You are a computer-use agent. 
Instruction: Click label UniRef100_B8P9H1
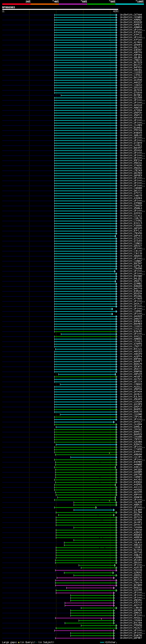(131, 359)
